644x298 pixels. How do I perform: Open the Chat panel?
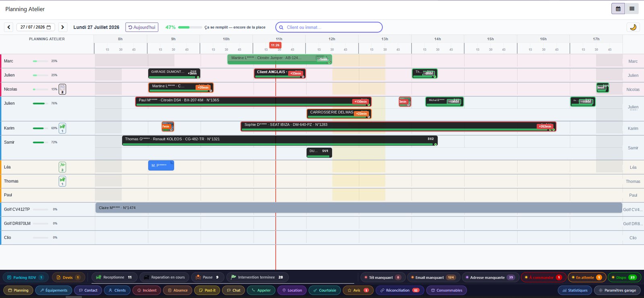click(x=233, y=290)
